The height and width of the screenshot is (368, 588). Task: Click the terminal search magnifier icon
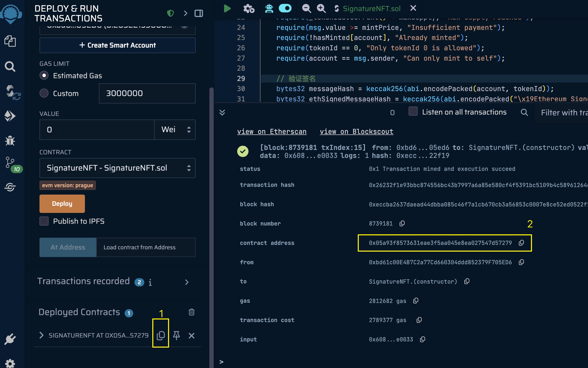point(524,112)
